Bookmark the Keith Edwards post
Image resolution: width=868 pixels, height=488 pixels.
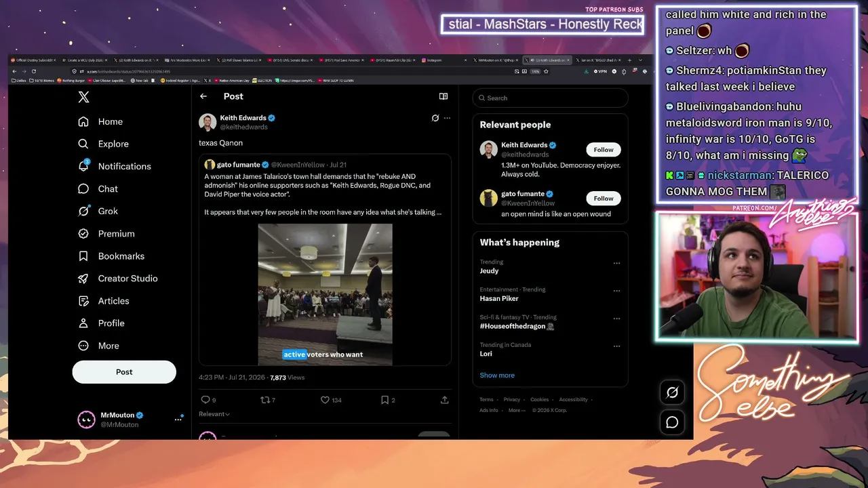coord(384,400)
